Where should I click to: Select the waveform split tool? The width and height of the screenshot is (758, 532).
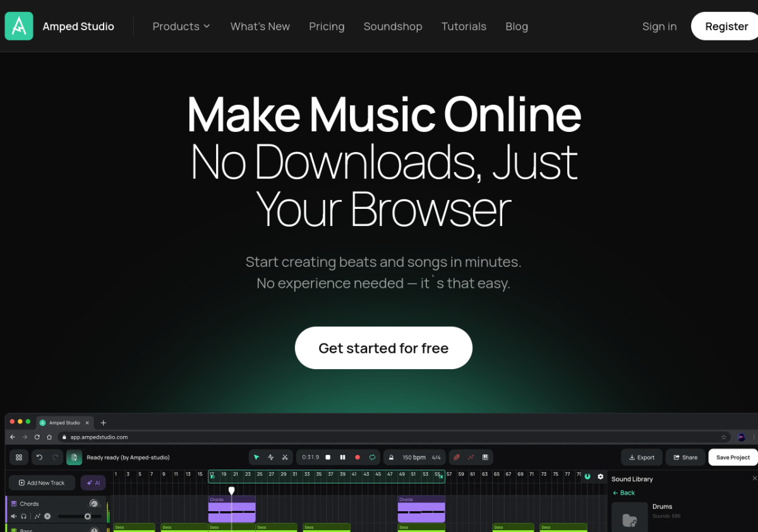271,458
